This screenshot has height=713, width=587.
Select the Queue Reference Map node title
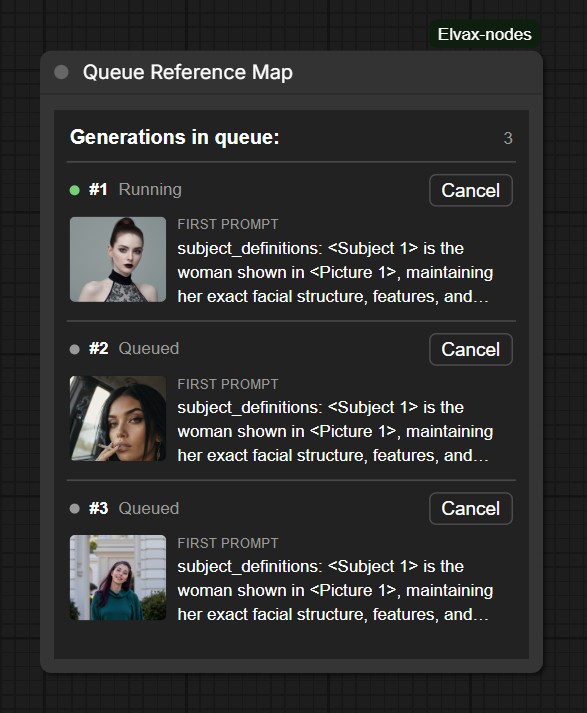pyautogui.click(x=187, y=72)
